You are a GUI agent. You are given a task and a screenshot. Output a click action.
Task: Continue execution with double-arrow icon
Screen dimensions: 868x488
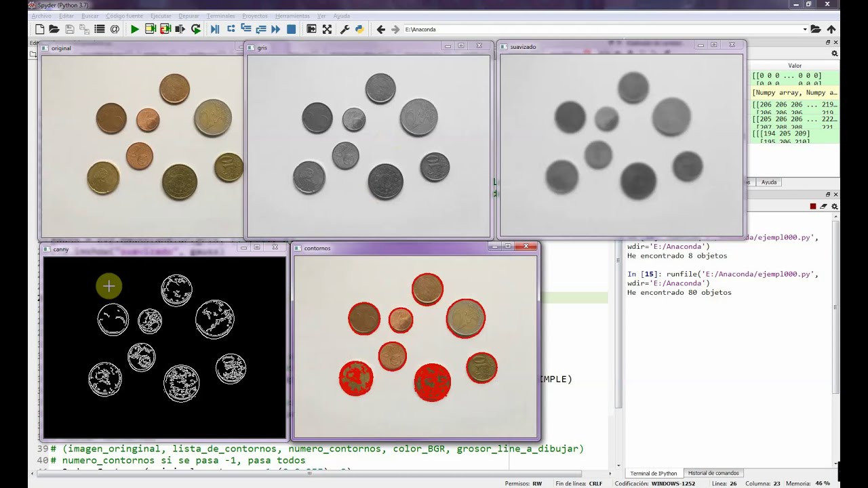276,29
